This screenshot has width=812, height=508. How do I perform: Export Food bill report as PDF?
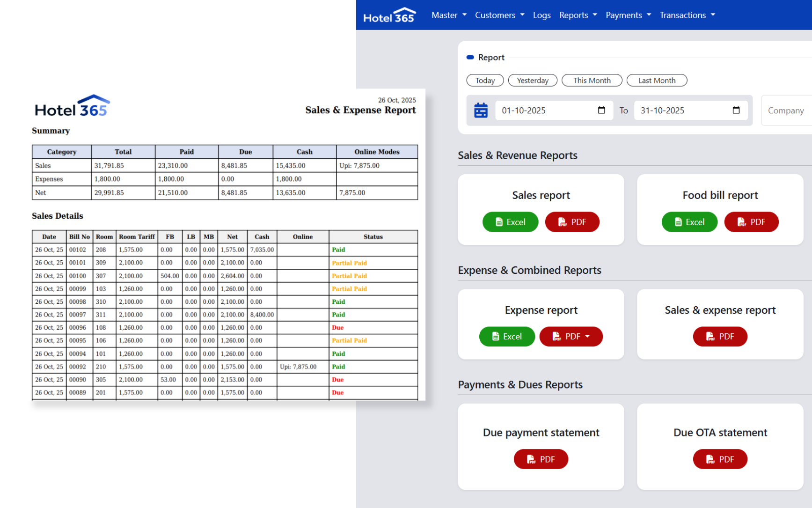(x=751, y=222)
